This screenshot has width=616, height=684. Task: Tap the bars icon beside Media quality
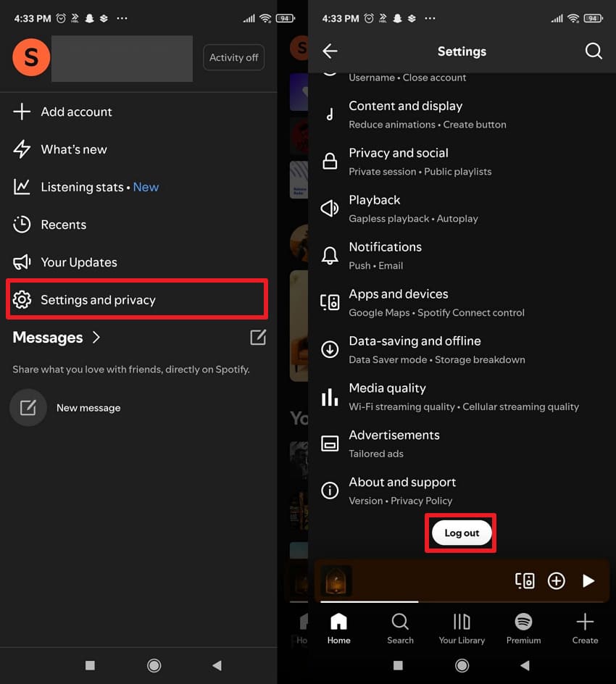[330, 397]
